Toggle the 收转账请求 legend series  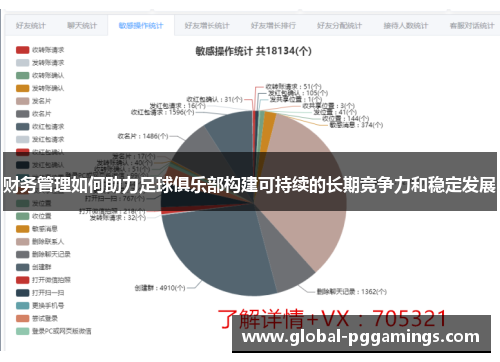(x=40, y=50)
